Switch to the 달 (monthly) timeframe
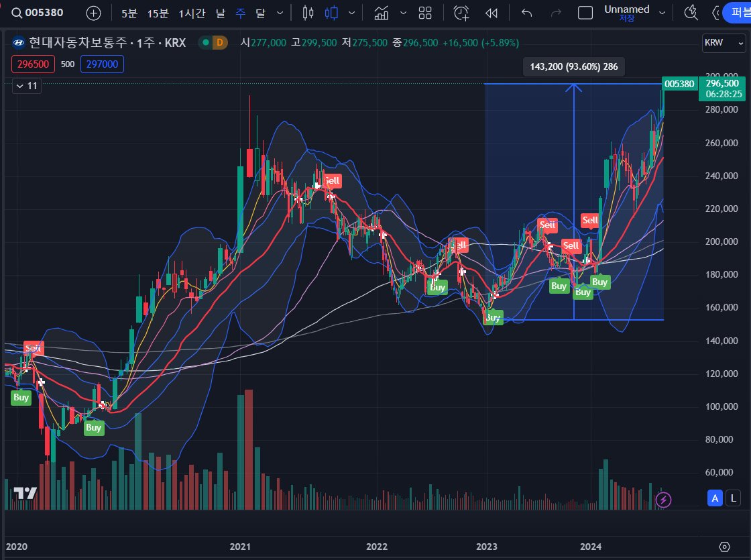Viewport: 751px width, 560px height. pos(260,13)
